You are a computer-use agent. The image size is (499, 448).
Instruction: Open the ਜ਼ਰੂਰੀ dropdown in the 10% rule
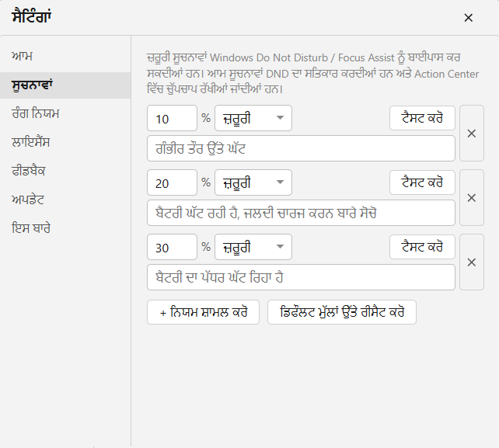[253, 118]
